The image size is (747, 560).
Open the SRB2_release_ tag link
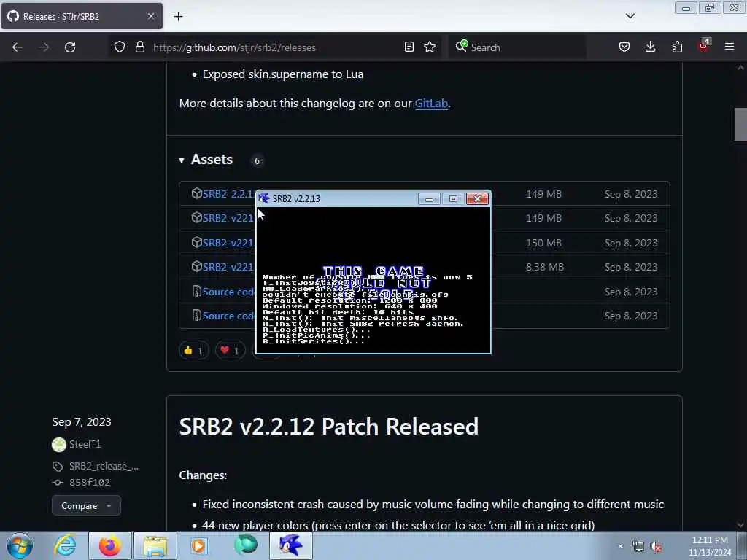(x=104, y=466)
